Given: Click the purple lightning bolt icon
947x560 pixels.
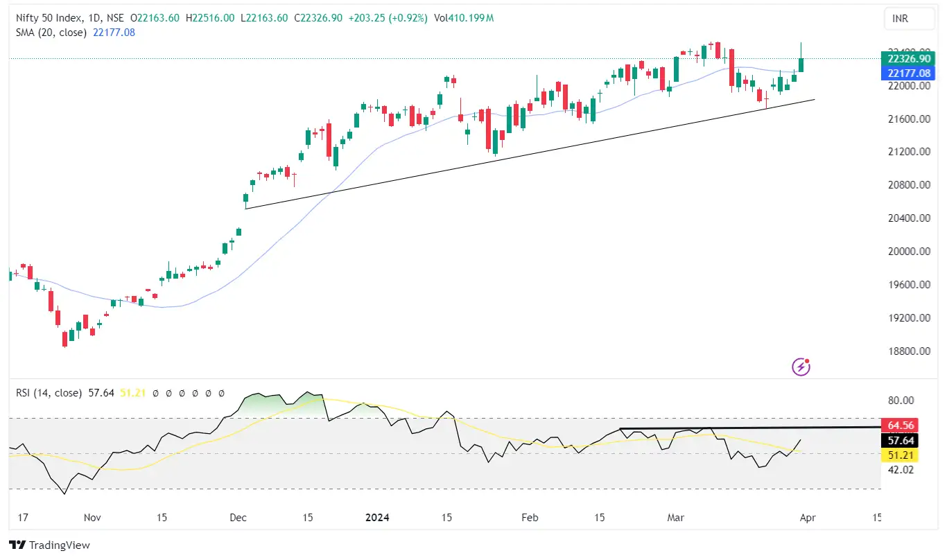Looking at the screenshot, I should (x=801, y=366).
